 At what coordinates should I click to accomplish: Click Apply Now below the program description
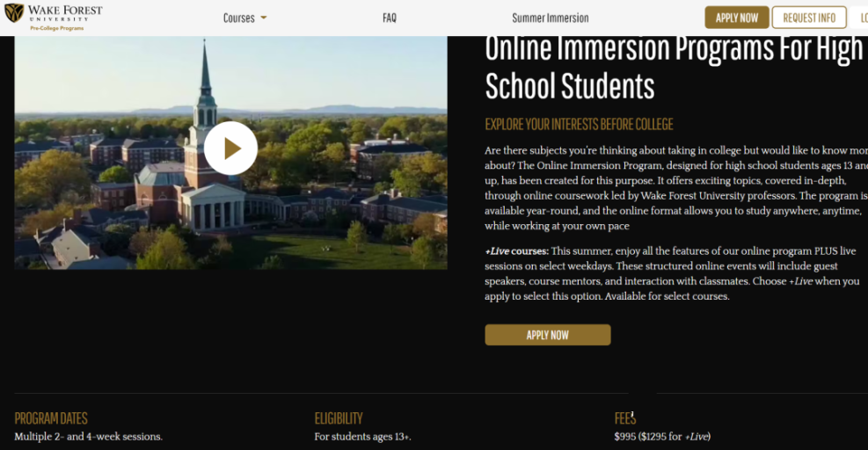coord(548,335)
